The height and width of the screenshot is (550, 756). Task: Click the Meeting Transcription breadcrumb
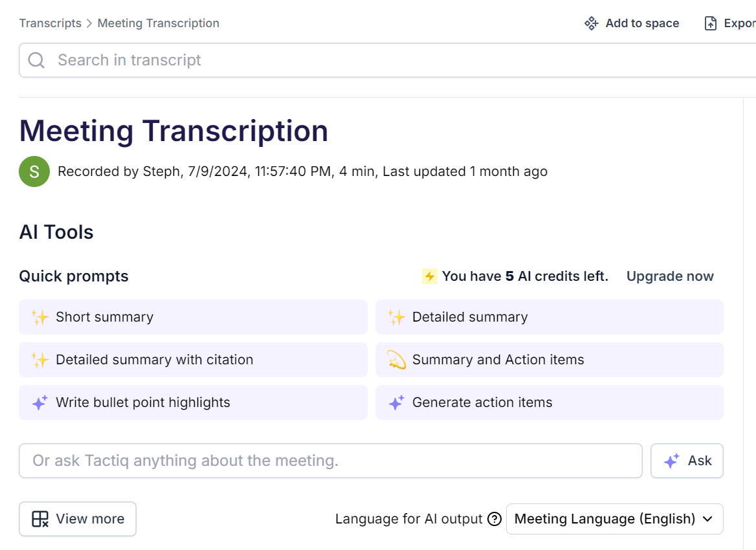click(158, 23)
